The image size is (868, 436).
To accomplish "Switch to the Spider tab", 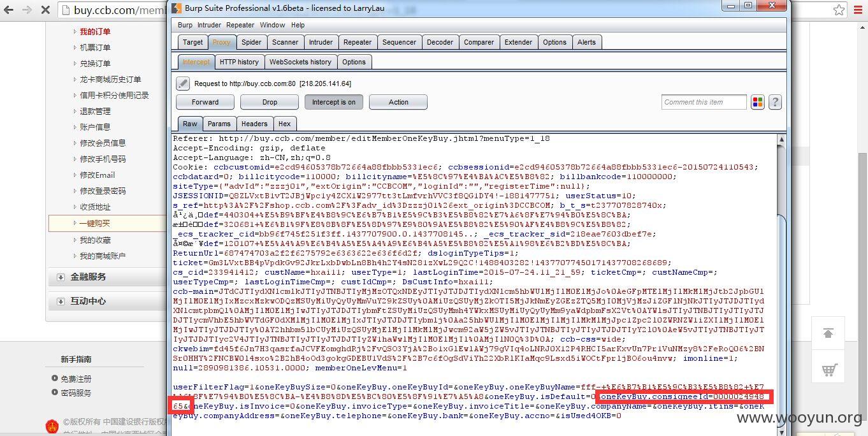I will pyautogui.click(x=251, y=42).
